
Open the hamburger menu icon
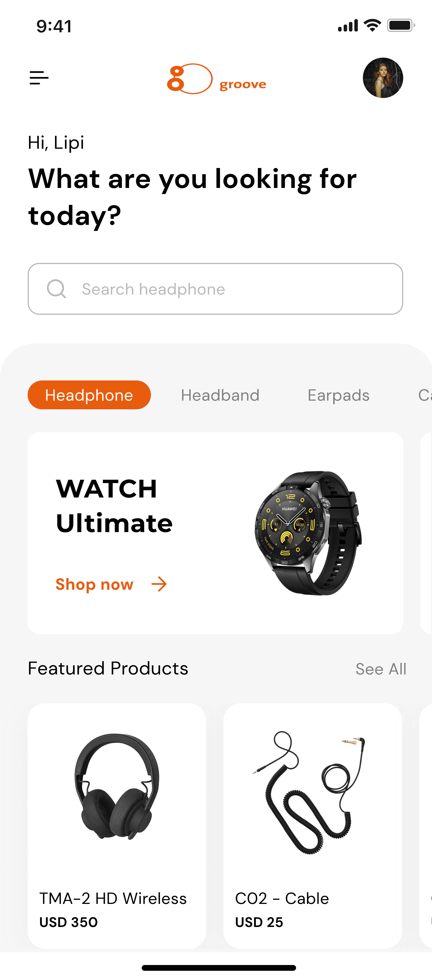39,78
